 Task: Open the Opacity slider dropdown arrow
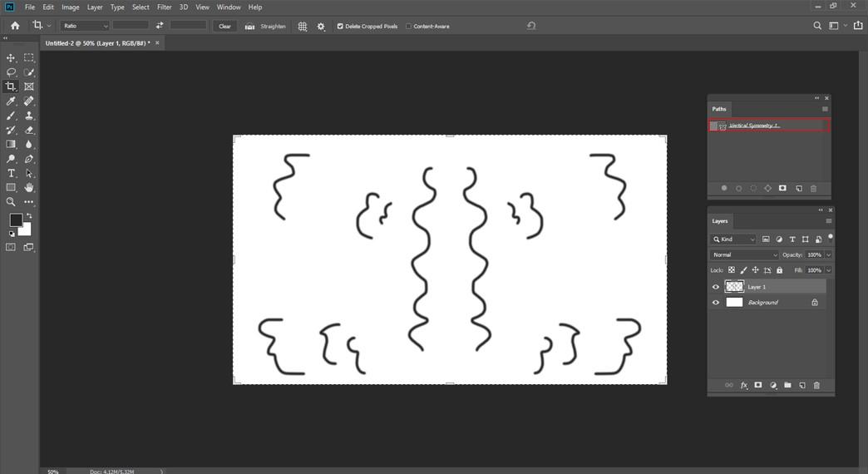829,254
